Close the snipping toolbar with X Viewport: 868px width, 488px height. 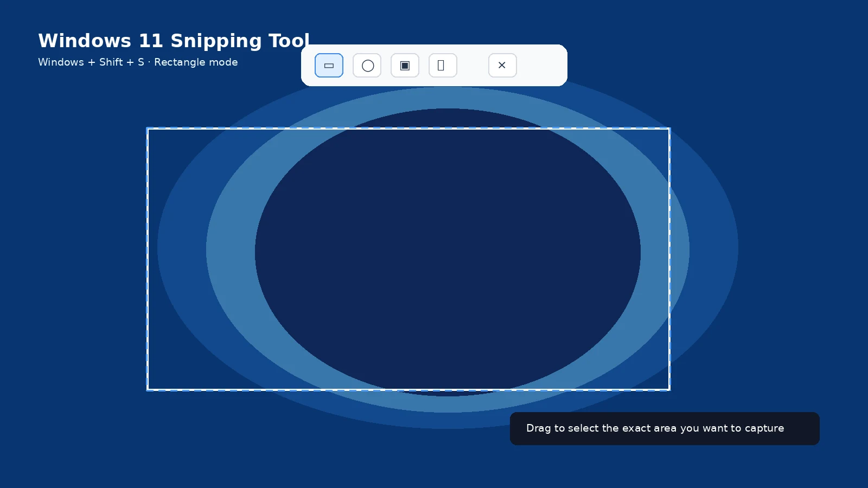coord(502,66)
